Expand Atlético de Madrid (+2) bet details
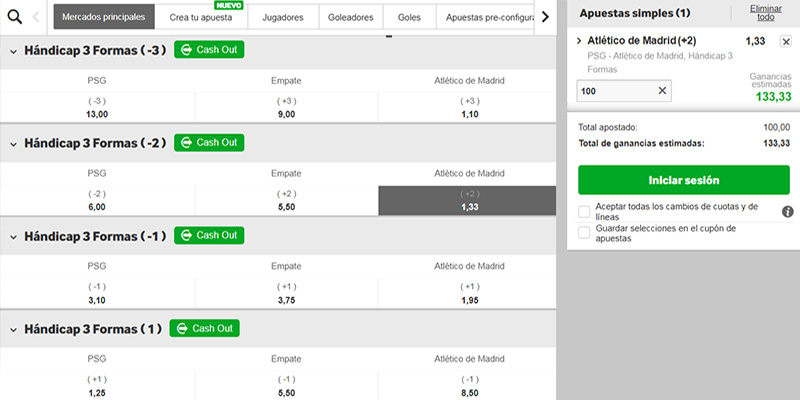Viewport: 800px width, 400px height. [x=580, y=41]
